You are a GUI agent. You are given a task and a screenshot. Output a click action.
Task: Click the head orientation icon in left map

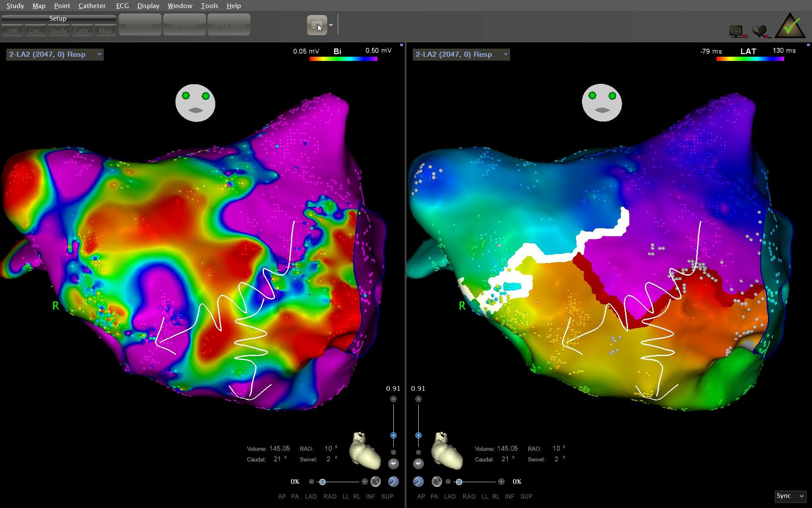pyautogui.click(x=195, y=103)
